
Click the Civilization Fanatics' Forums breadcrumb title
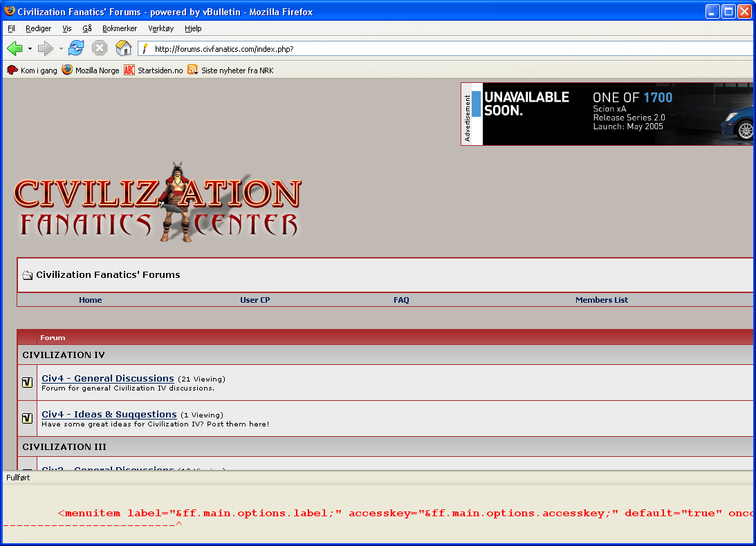coord(108,274)
